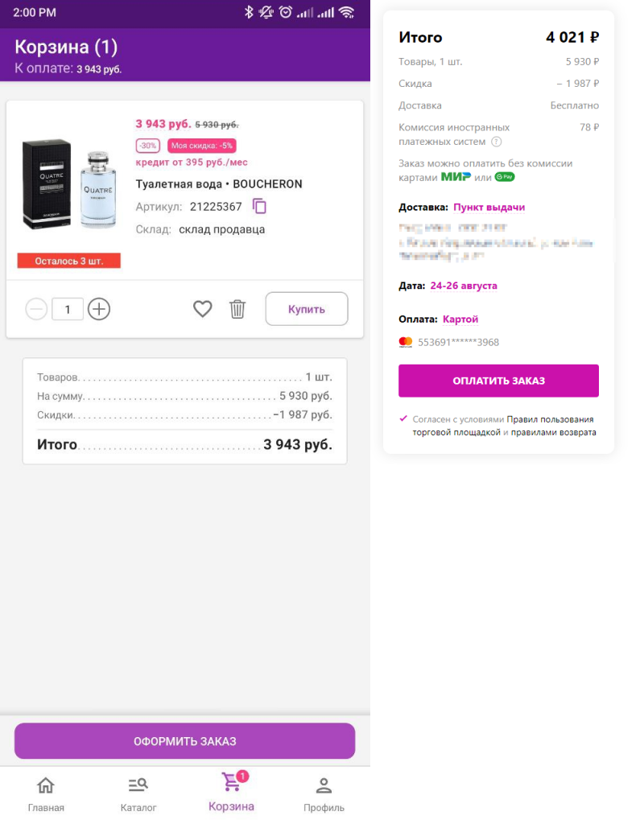Open the Каталог tab
644x824 pixels.
138,794
